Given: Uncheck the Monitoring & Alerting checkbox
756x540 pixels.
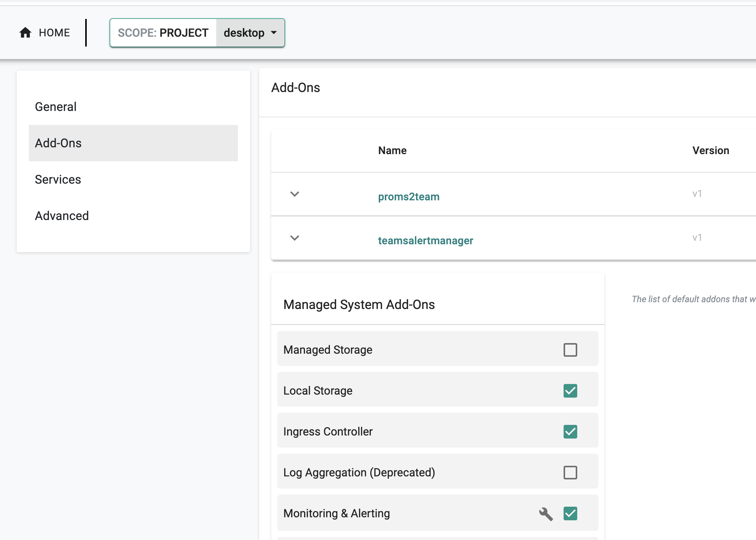Looking at the screenshot, I should [x=570, y=513].
